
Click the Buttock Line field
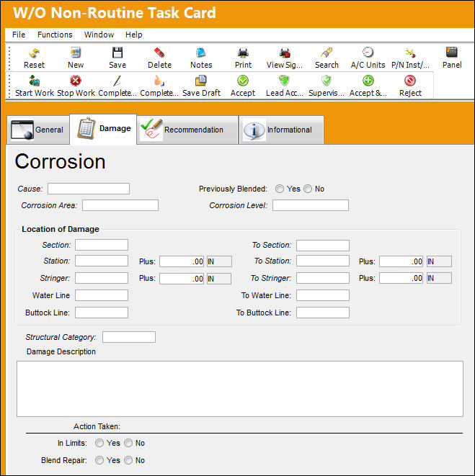click(102, 313)
